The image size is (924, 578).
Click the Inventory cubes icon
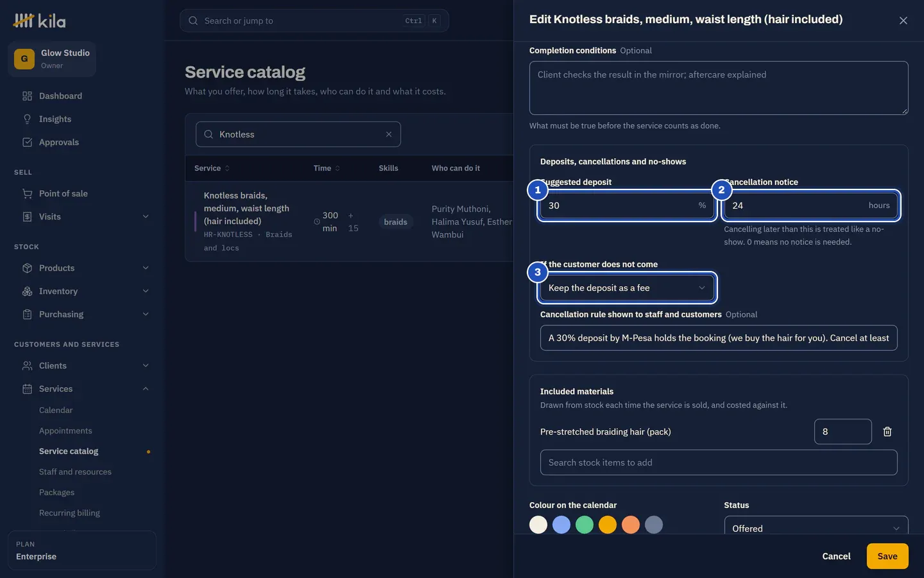[x=27, y=292]
